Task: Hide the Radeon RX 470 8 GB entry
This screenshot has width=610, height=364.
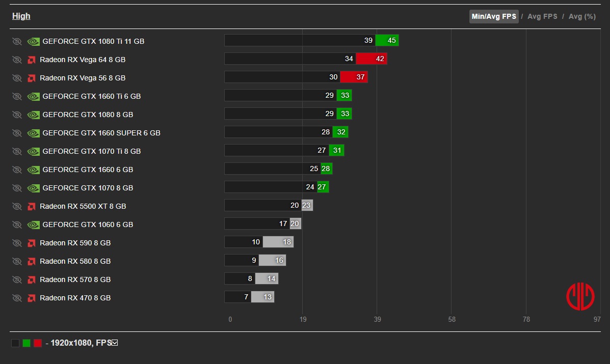Action: (x=17, y=298)
